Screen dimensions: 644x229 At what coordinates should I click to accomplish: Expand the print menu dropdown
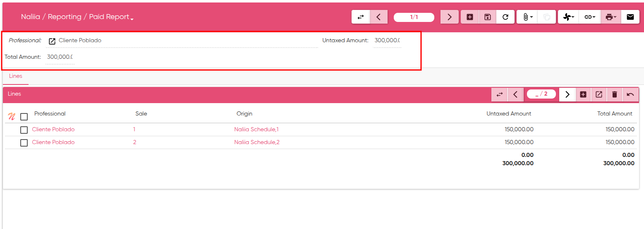pos(610,17)
